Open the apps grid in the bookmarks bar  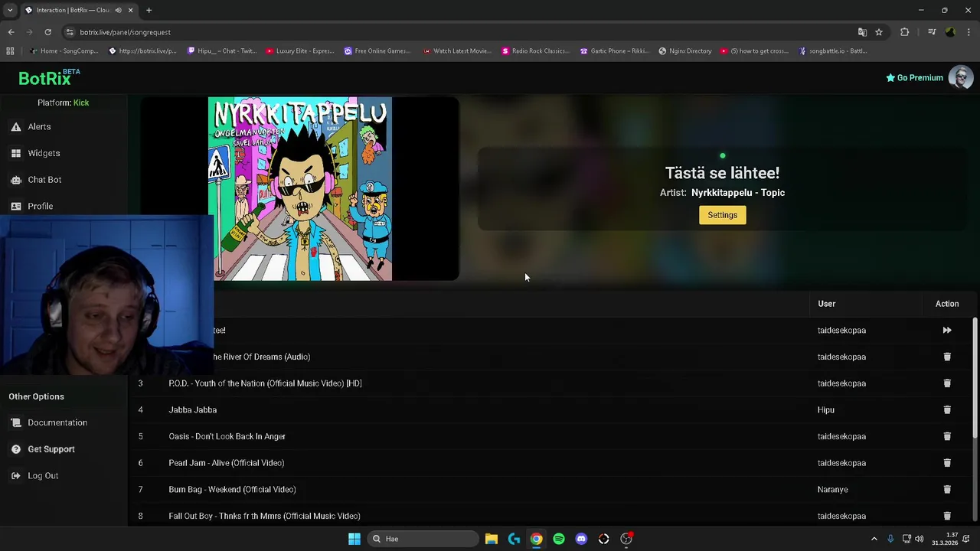coord(10,51)
